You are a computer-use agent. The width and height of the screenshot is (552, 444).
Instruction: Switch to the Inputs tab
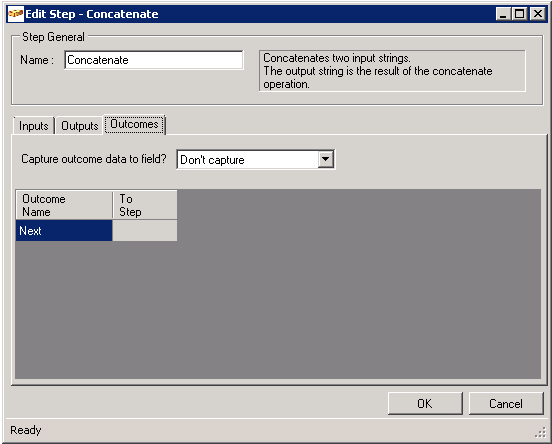coord(33,126)
